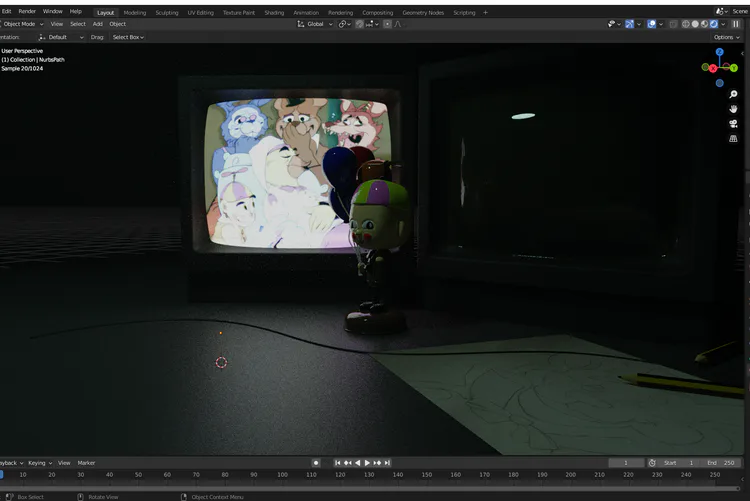Switch to the Texture Paint workspace tab
Viewport: 750px width, 501px height.
click(x=239, y=13)
